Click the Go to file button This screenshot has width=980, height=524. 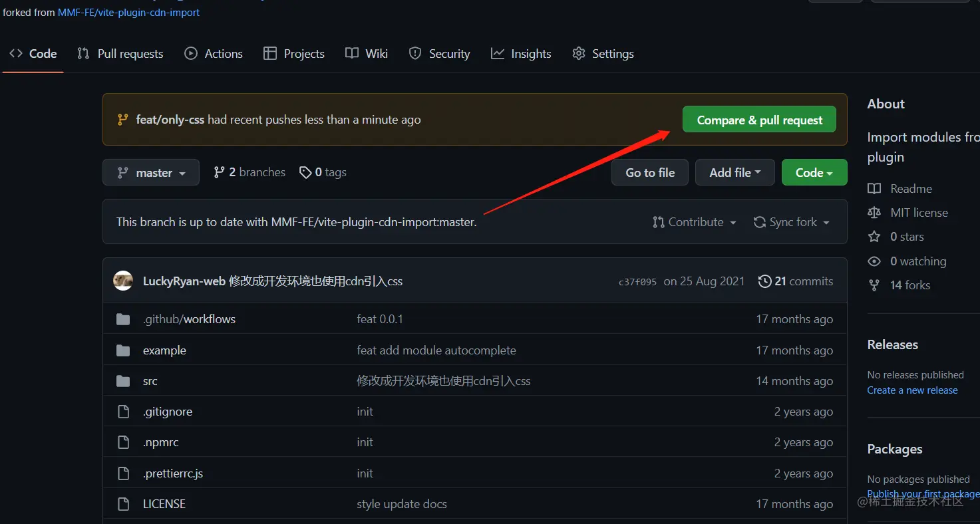coord(650,172)
